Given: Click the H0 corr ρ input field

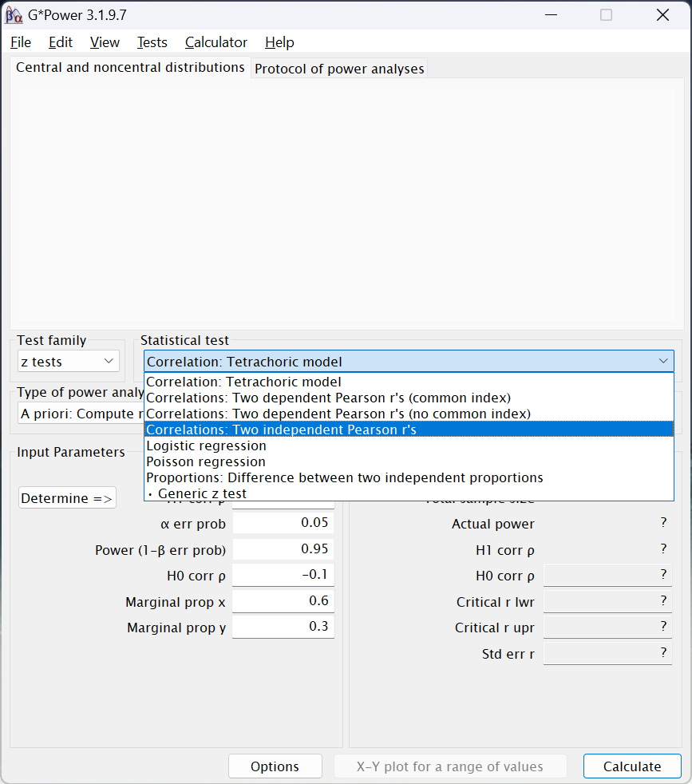Looking at the screenshot, I should (x=283, y=575).
